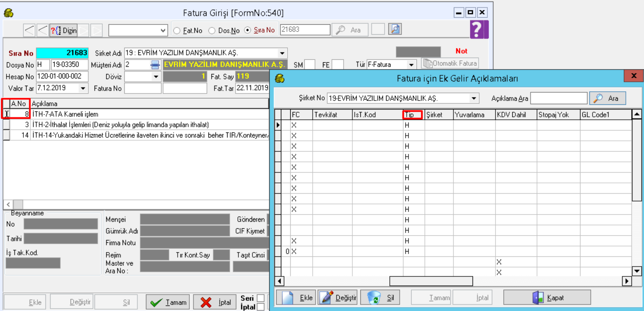Screen dimensions: 644x311
Task: Go to next record arrow after Dizin
Action: pyautogui.click(x=84, y=30)
